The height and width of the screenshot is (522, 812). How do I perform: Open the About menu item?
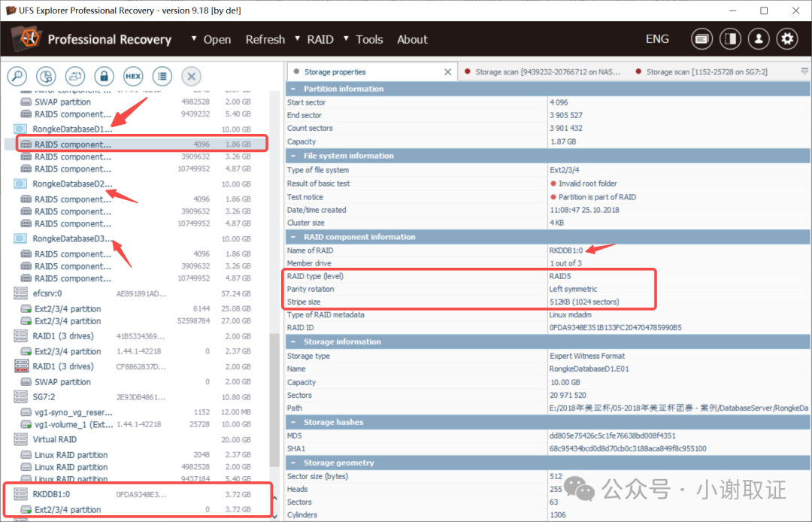point(412,39)
